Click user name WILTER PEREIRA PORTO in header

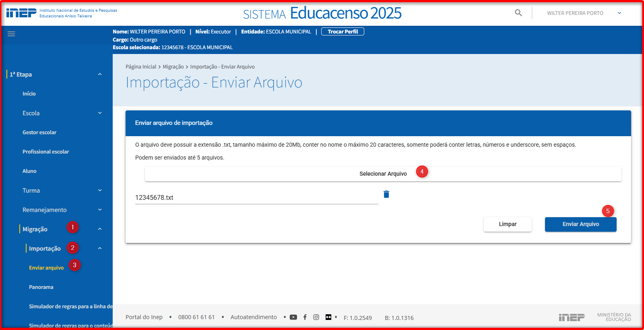pos(575,13)
